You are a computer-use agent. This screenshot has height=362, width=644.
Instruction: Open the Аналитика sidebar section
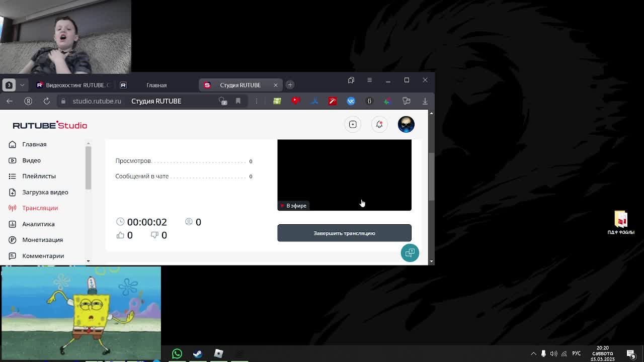38,224
